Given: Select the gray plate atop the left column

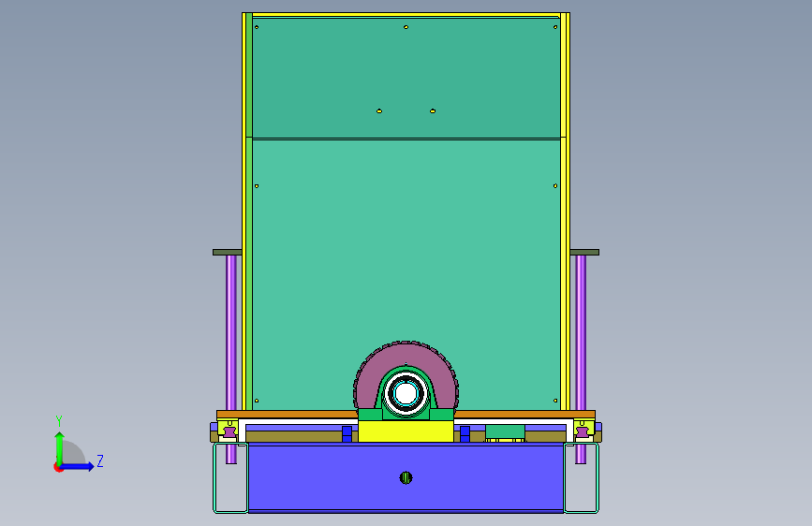Looking at the screenshot, I should point(228,252).
